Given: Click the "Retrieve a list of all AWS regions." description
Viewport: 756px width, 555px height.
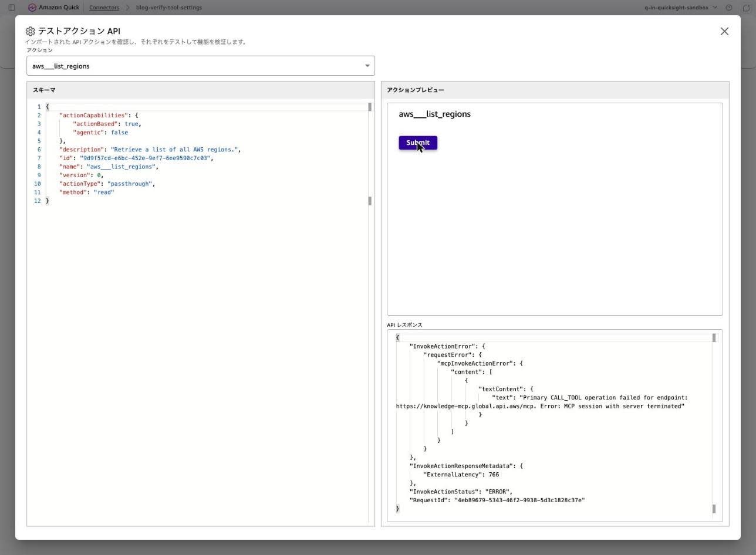Looking at the screenshot, I should click(174, 150).
